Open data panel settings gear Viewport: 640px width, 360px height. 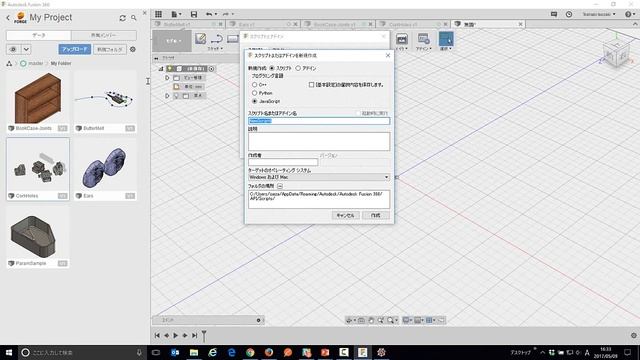pyautogui.click(x=133, y=49)
